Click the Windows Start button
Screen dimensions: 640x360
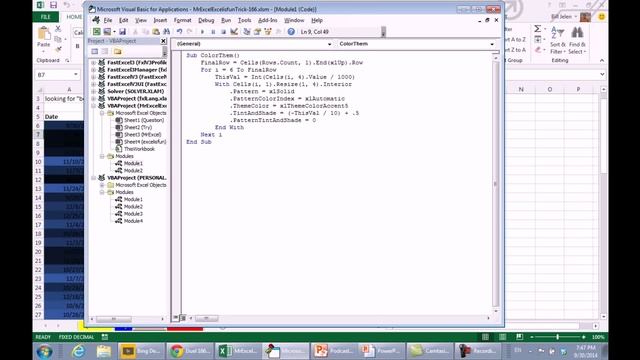point(44,351)
